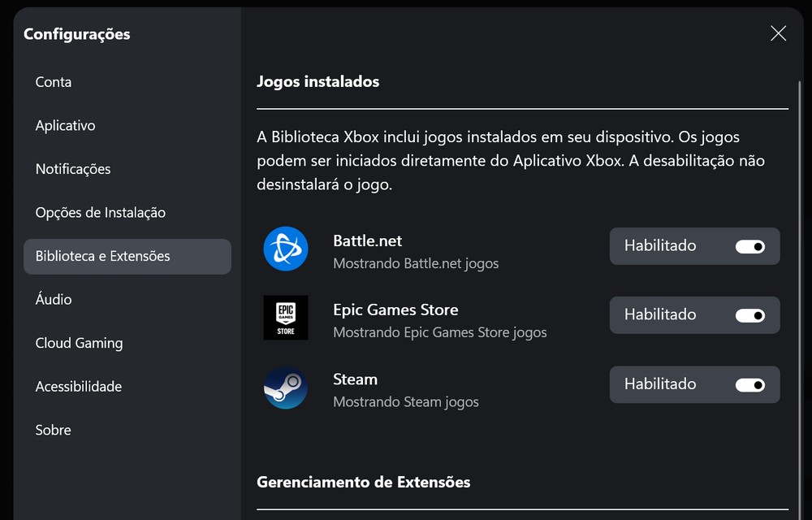Viewport: 812px width, 520px height.
Task: Click the Battle.net logo icon
Action: pos(286,249)
